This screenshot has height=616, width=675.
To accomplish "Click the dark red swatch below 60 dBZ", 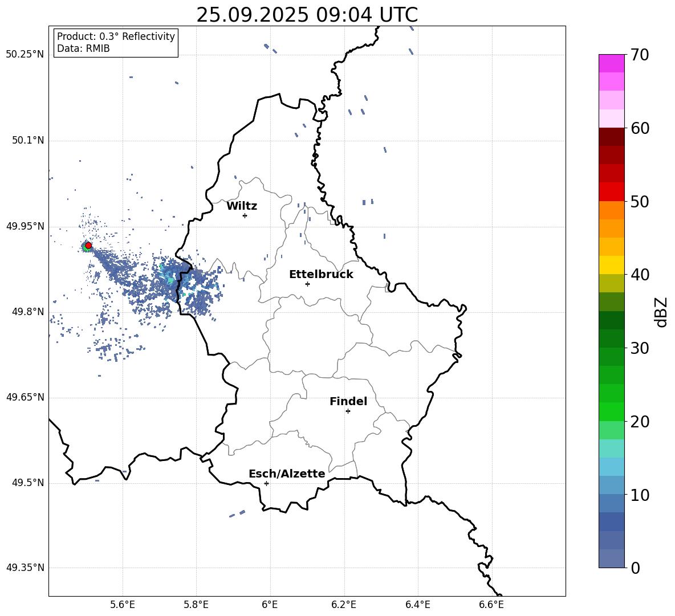I will [611, 137].
